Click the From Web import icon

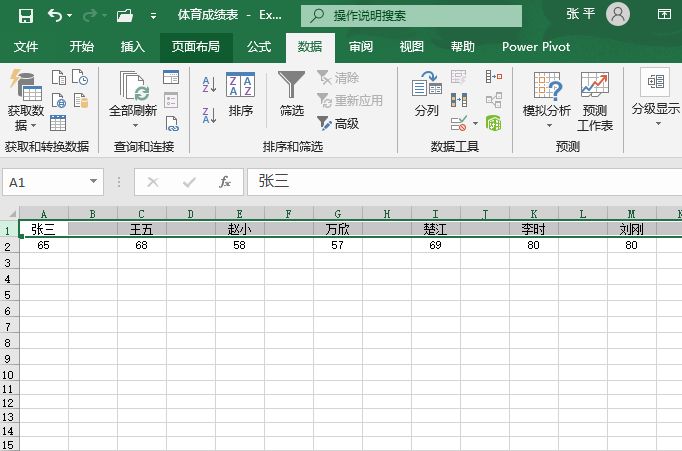(x=59, y=100)
